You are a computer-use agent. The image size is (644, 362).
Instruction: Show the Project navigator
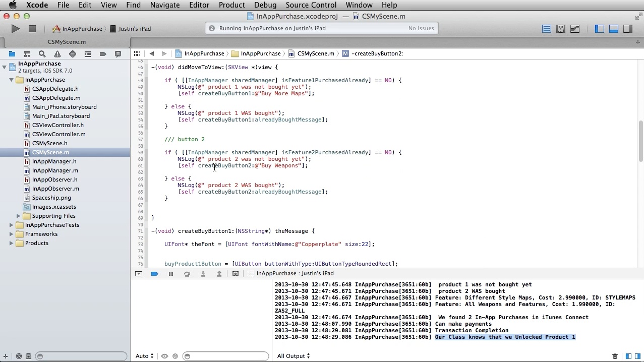(12, 54)
